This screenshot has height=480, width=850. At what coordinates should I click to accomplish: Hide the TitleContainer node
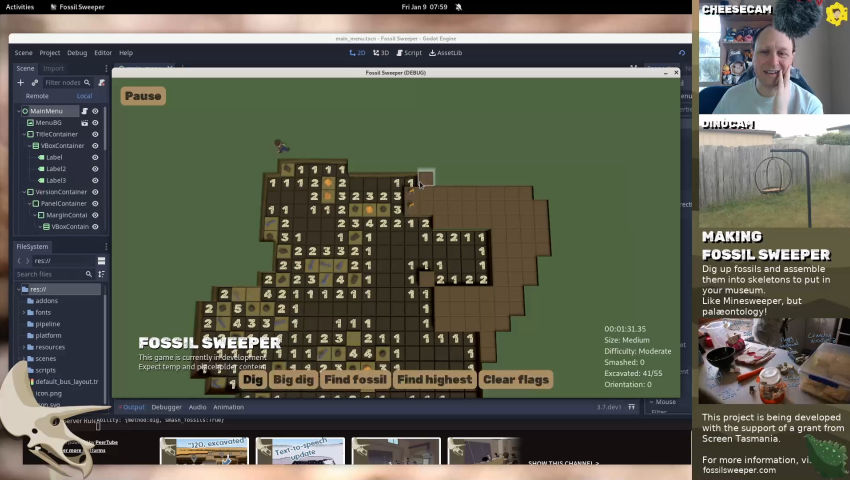tap(95, 134)
